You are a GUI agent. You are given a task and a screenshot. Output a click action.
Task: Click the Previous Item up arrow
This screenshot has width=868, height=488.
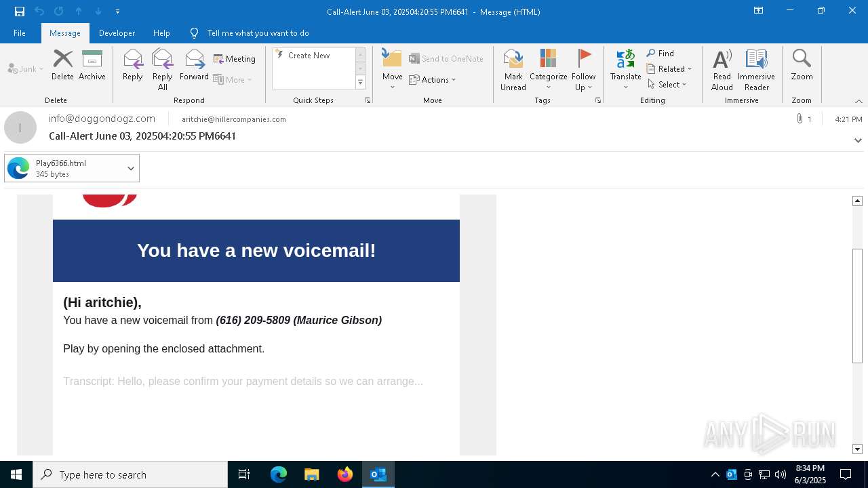(x=79, y=12)
